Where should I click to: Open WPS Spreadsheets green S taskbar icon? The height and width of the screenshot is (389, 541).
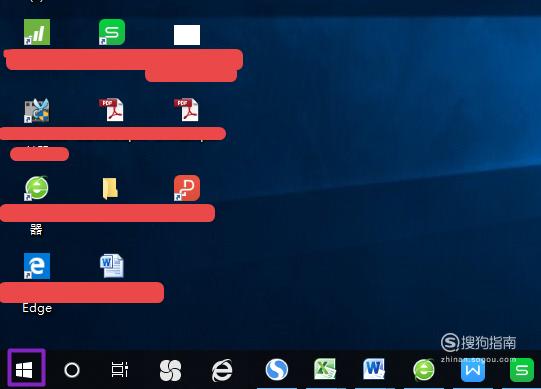(x=522, y=370)
